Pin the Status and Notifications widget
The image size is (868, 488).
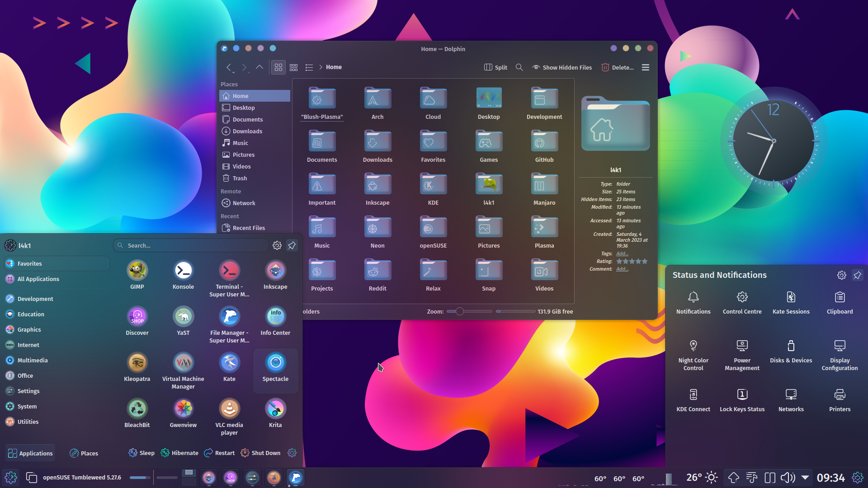(858, 275)
